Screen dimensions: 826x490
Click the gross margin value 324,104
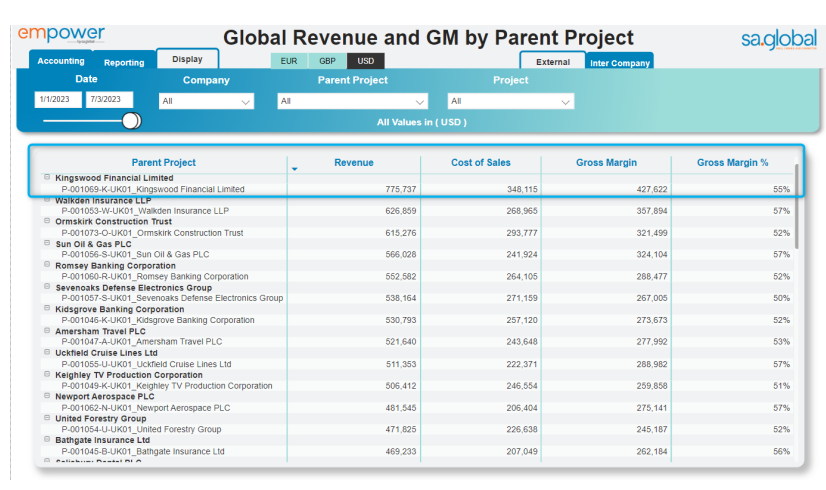pyautogui.click(x=652, y=254)
